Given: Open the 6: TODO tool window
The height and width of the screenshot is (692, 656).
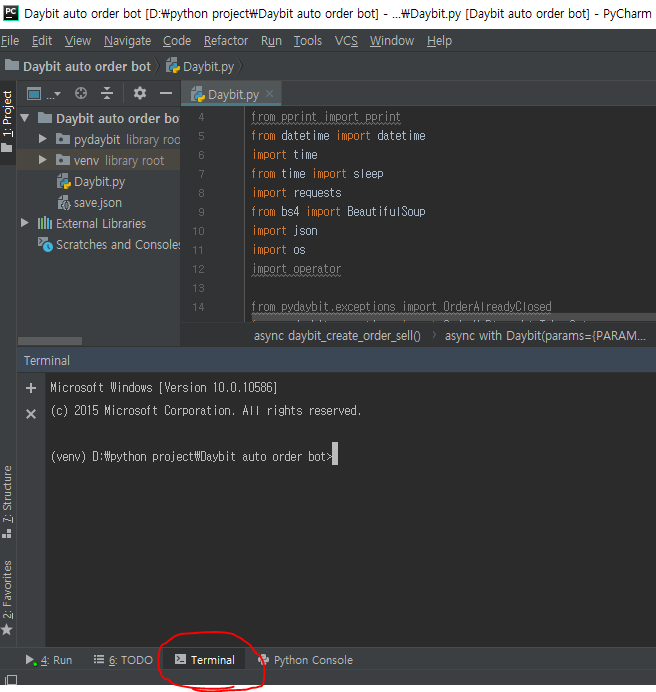Looking at the screenshot, I should 123,660.
